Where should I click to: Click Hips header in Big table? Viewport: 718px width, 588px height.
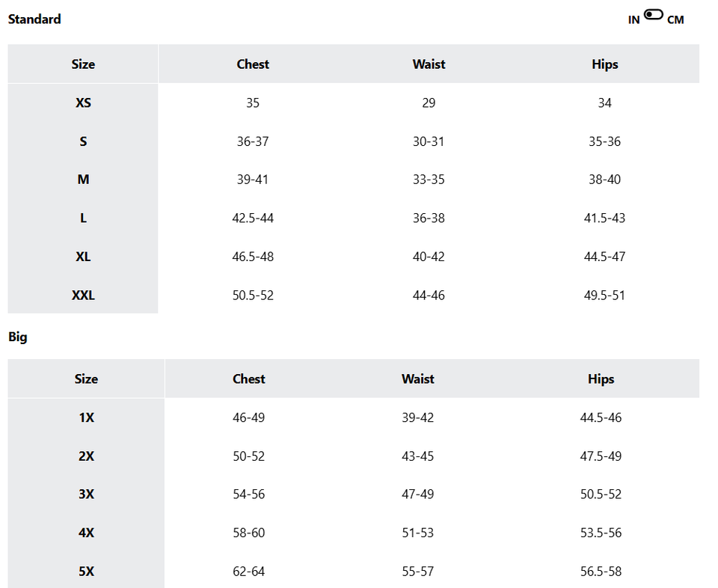pyautogui.click(x=601, y=379)
